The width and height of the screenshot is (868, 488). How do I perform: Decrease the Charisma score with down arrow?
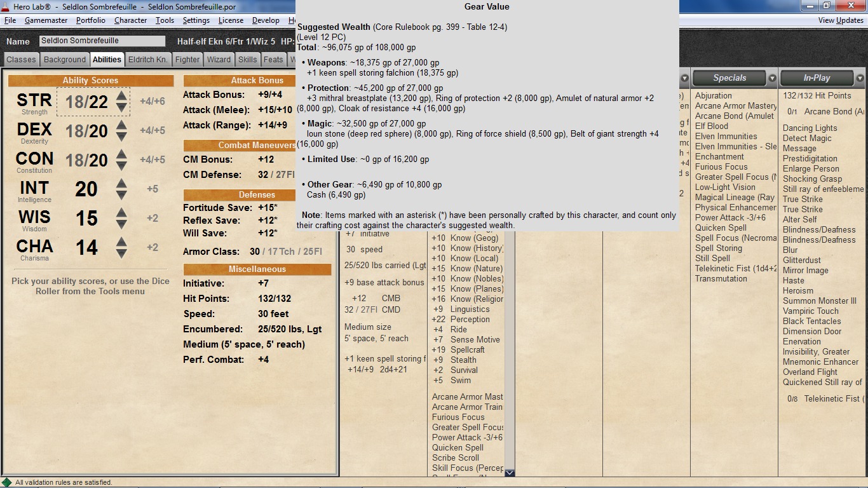(x=121, y=253)
